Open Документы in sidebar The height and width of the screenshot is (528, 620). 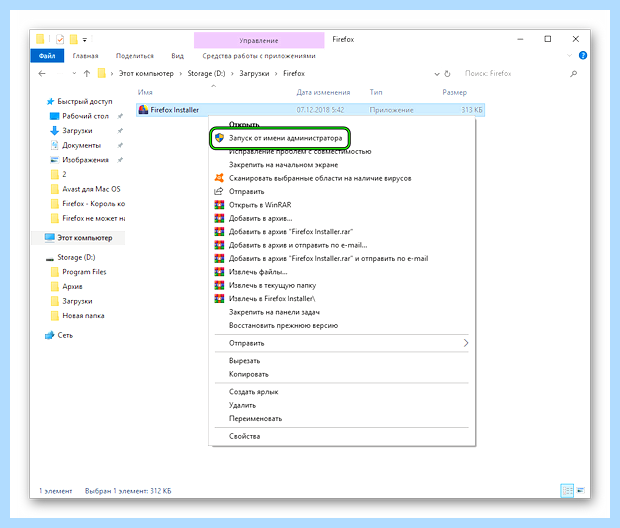[x=81, y=146]
